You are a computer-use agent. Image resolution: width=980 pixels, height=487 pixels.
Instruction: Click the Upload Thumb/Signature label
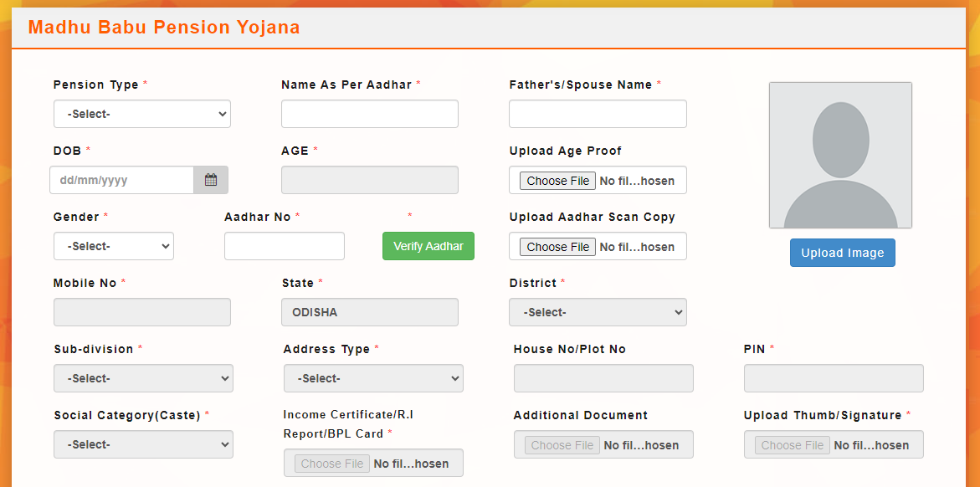(x=823, y=415)
